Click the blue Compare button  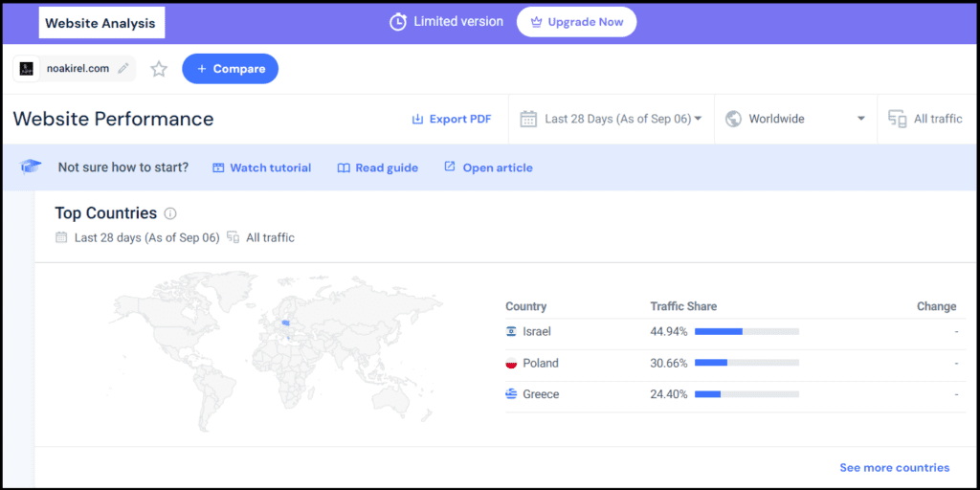(x=230, y=69)
